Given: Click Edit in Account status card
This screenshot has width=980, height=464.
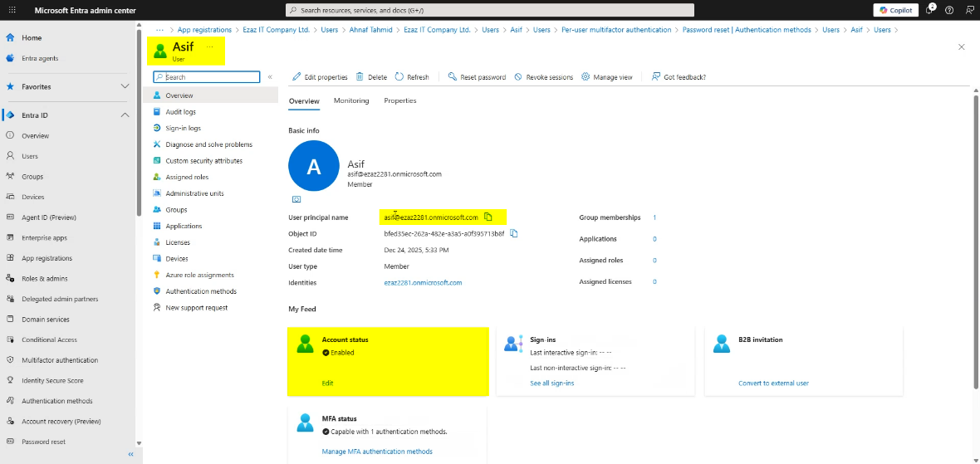Looking at the screenshot, I should (327, 383).
